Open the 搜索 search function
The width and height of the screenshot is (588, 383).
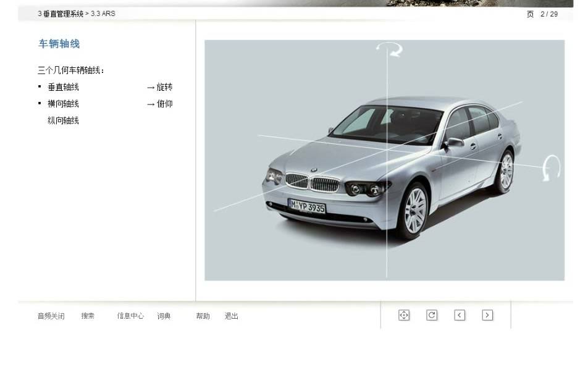[x=88, y=316]
